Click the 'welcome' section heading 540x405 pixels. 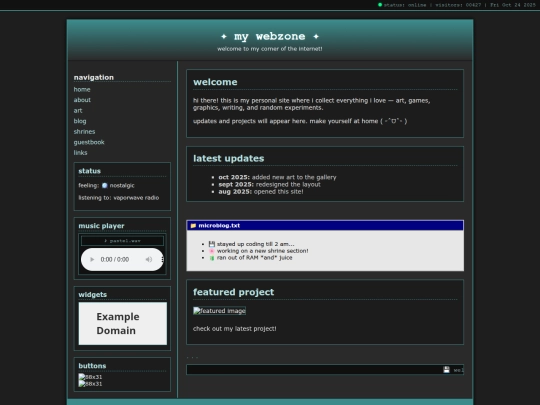[x=215, y=82]
